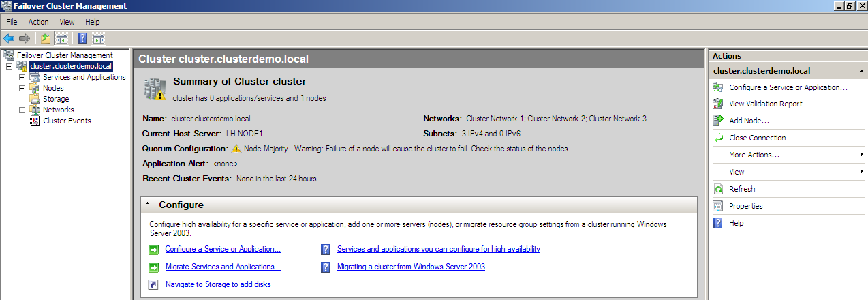Click the LH-NODE1 host server value

(x=245, y=134)
